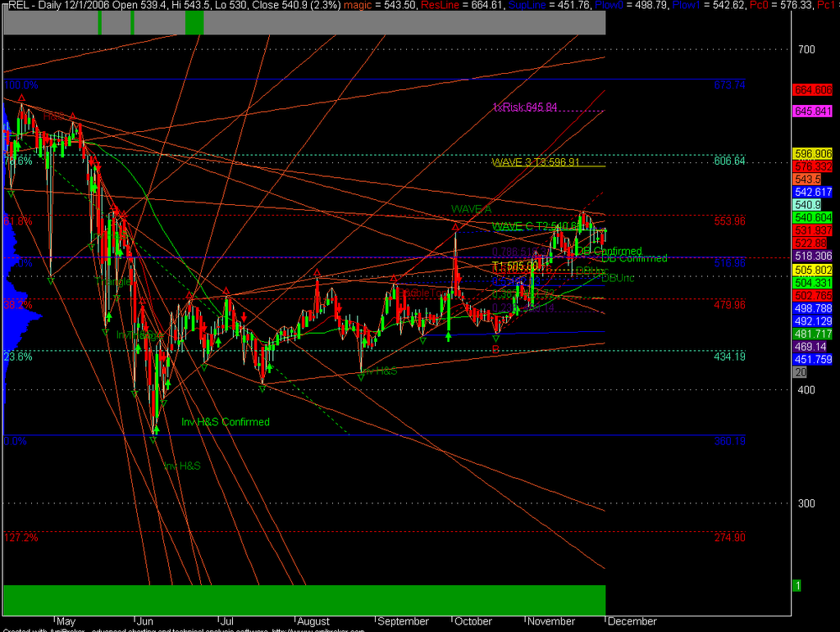This screenshot has height=632, width=840.
Task: Select the 274.90 Fibonacci price value
Action: (729, 538)
